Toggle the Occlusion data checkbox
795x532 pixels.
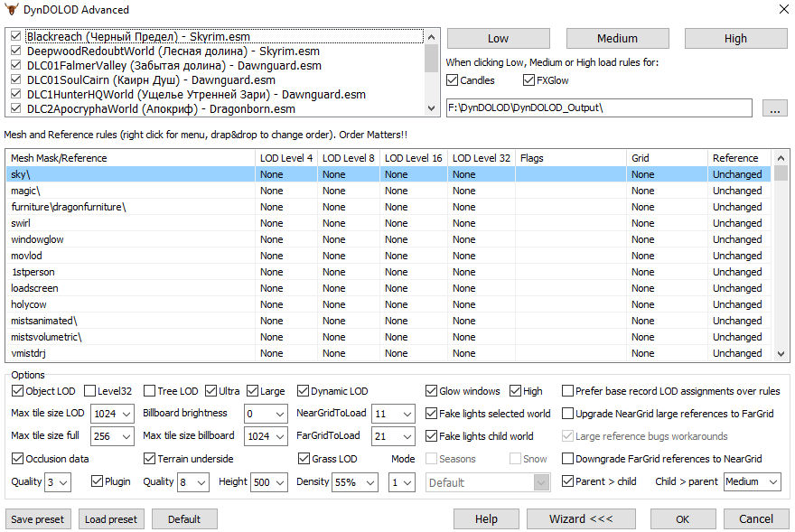pyautogui.click(x=17, y=459)
